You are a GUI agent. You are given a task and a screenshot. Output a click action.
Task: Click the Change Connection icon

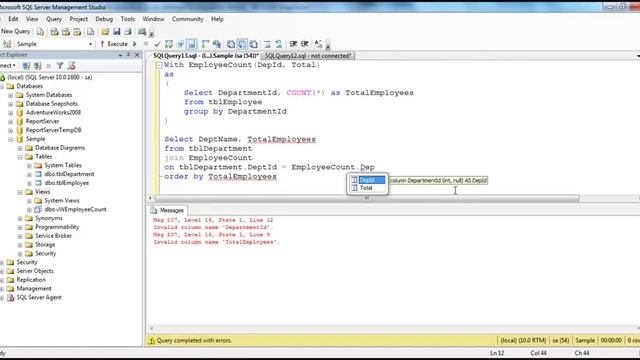pos(7,44)
